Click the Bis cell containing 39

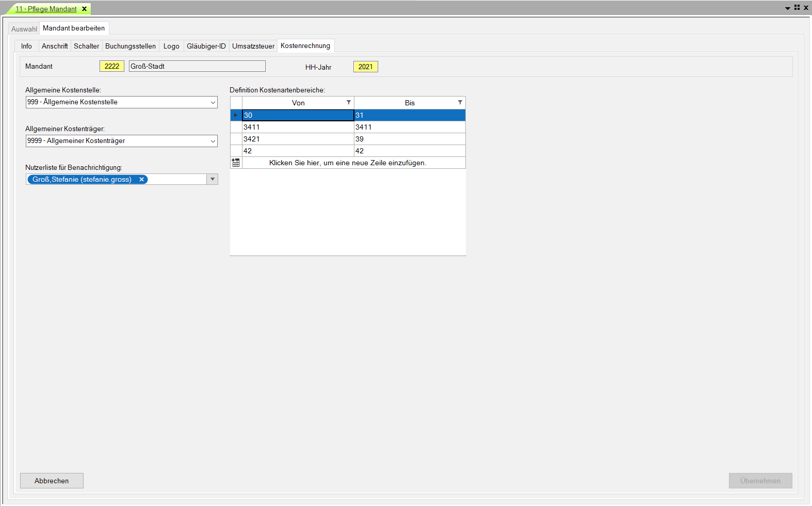[x=409, y=139]
